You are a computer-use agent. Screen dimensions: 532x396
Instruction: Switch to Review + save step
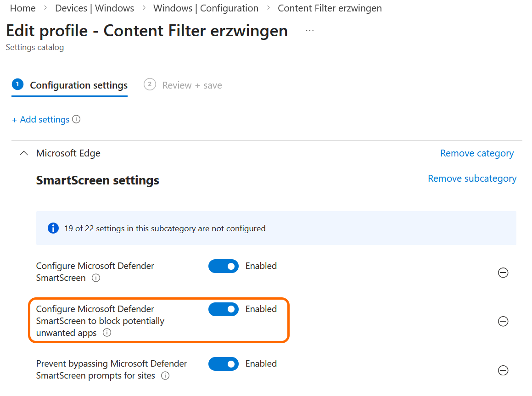(x=191, y=85)
